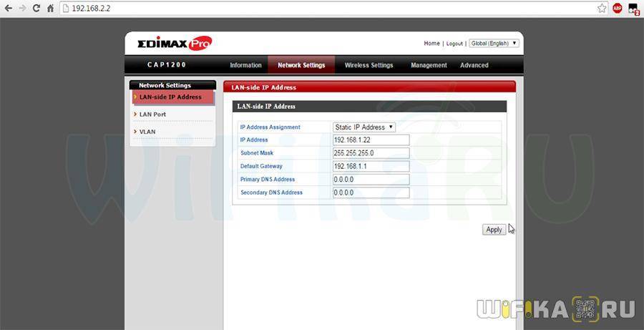644x330 pixels.
Task: Click the red LAN-side IP Address heading
Action: [263, 87]
